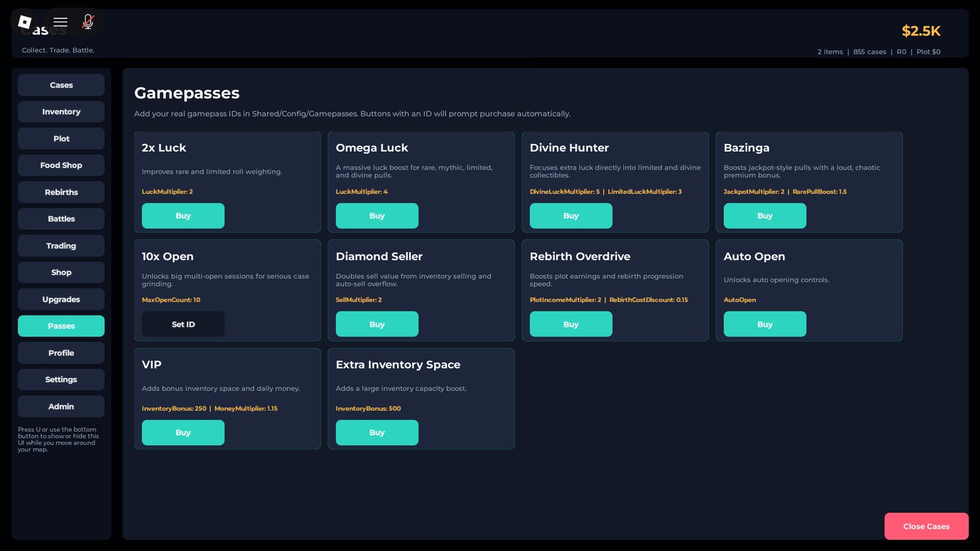The width and height of the screenshot is (980, 551).
Task: Open the Settings sidebar tab
Action: click(61, 380)
